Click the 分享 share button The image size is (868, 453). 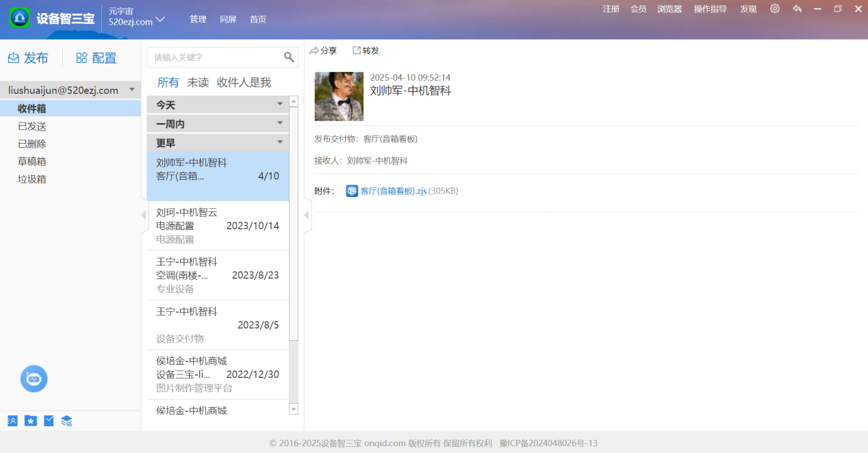323,51
